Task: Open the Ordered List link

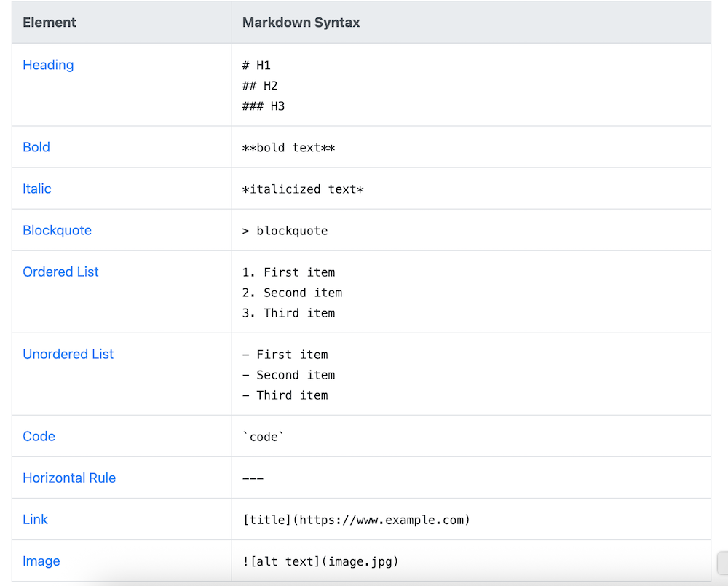Action: coord(60,272)
